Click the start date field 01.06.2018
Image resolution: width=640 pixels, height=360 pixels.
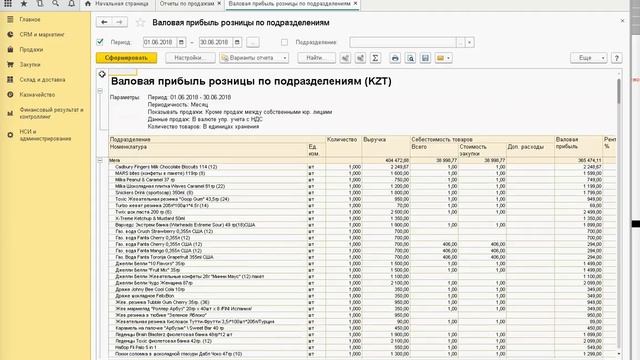click(x=160, y=42)
